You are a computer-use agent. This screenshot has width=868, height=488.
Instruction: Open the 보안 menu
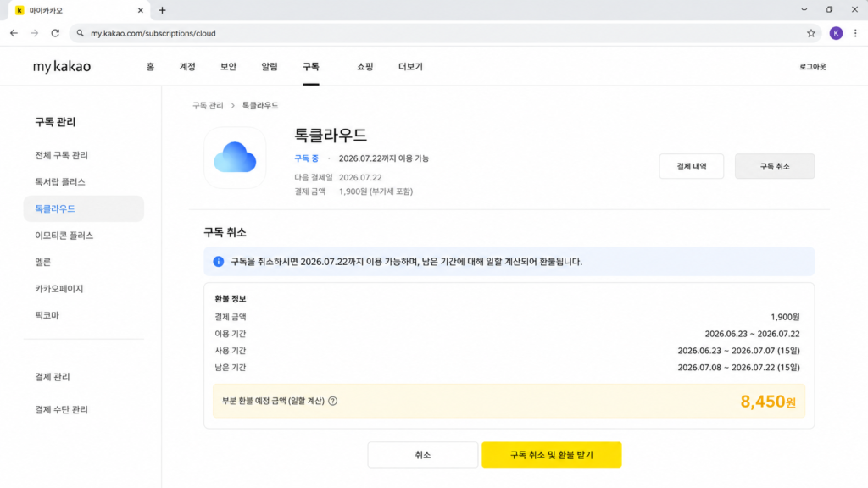coord(228,66)
